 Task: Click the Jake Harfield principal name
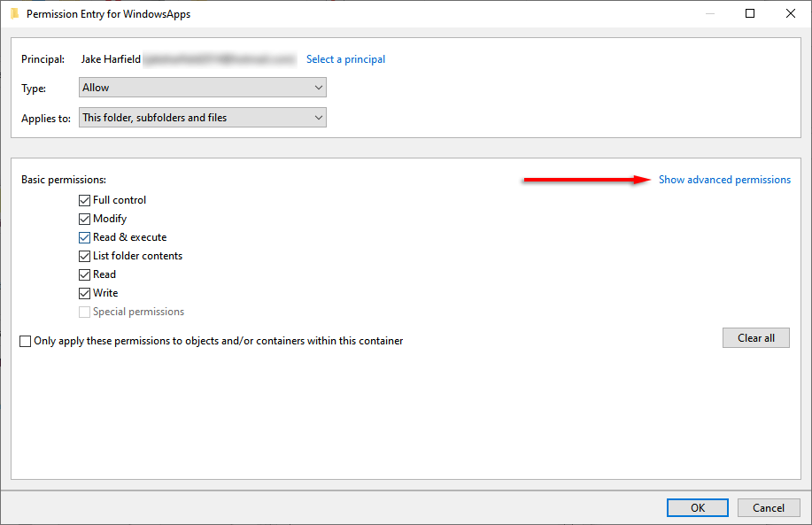tap(111, 59)
